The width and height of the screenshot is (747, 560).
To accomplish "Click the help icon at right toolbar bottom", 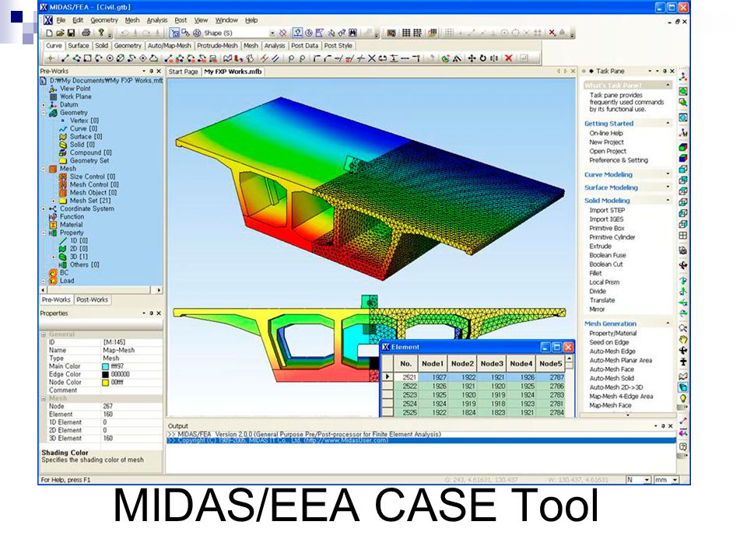I will click(683, 446).
